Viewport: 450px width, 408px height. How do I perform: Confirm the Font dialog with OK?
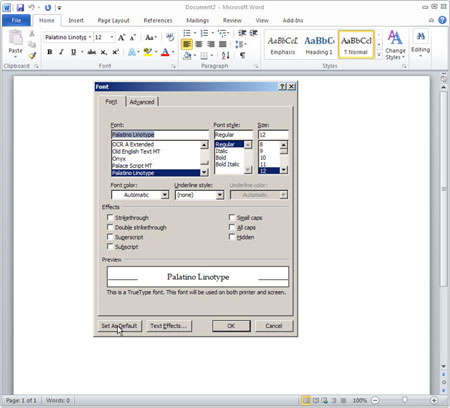(231, 326)
